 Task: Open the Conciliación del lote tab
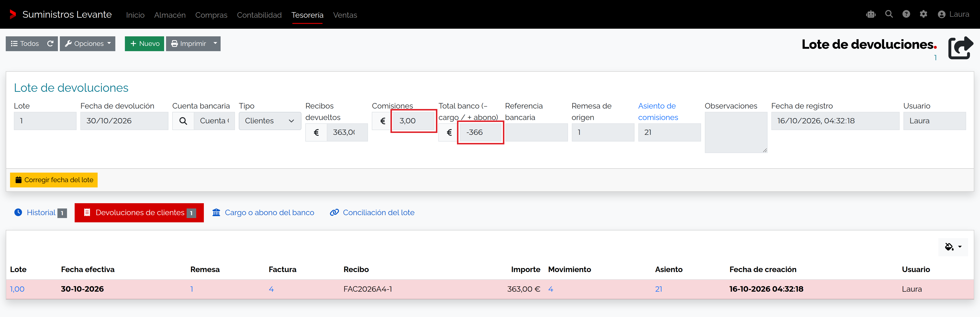coord(372,213)
